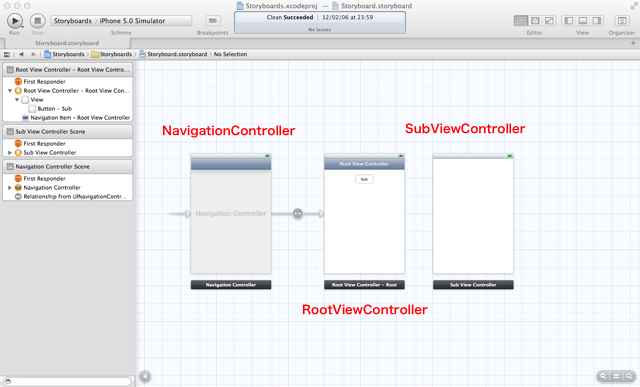Image resolution: width=640 pixels, height=387 pixels.
Task: Click the Sub button in Root View
Action: [364, 179]
